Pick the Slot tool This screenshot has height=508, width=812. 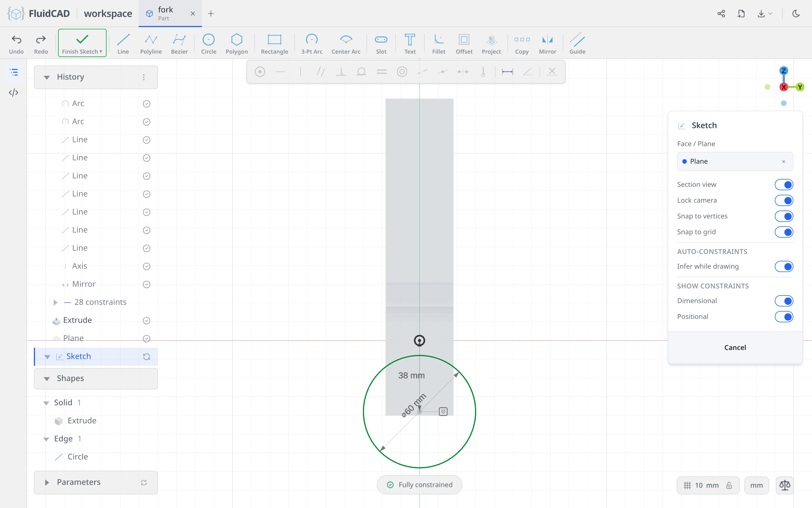[x=381, y=43]
